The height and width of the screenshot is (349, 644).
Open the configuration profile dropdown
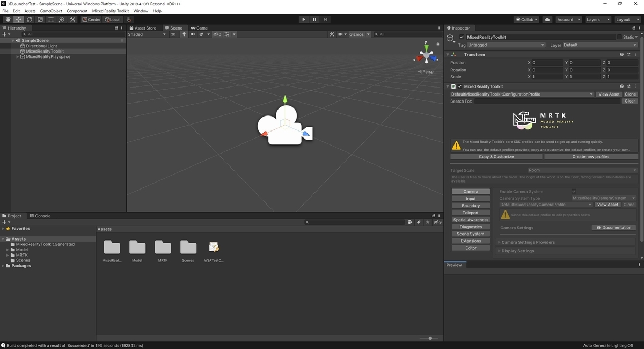pos(522,94)
